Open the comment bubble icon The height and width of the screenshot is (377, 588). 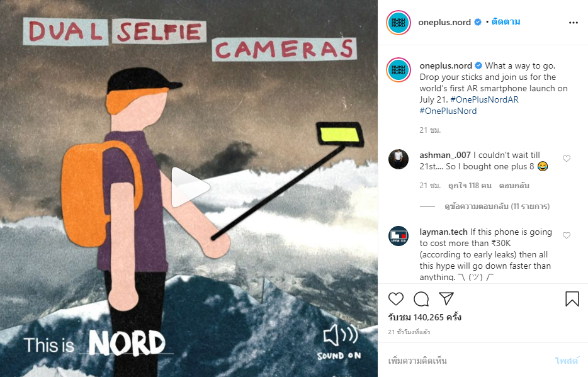(421, 299)
